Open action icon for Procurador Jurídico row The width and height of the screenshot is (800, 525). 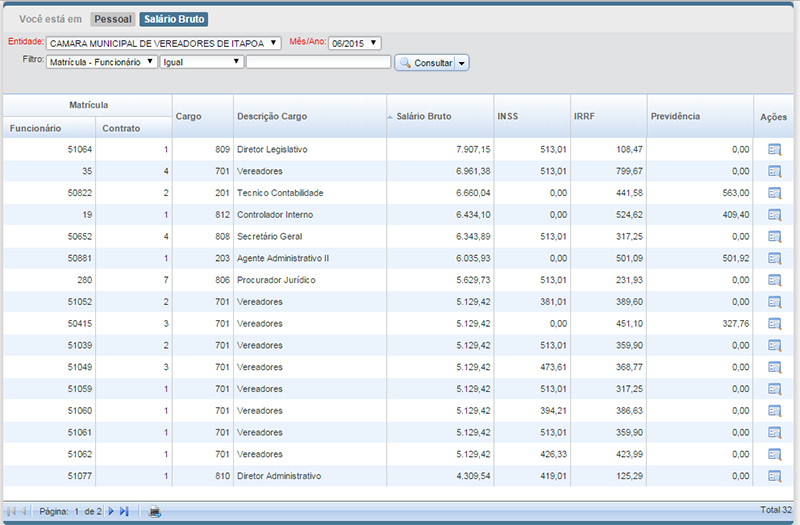[x=774, y=281]
